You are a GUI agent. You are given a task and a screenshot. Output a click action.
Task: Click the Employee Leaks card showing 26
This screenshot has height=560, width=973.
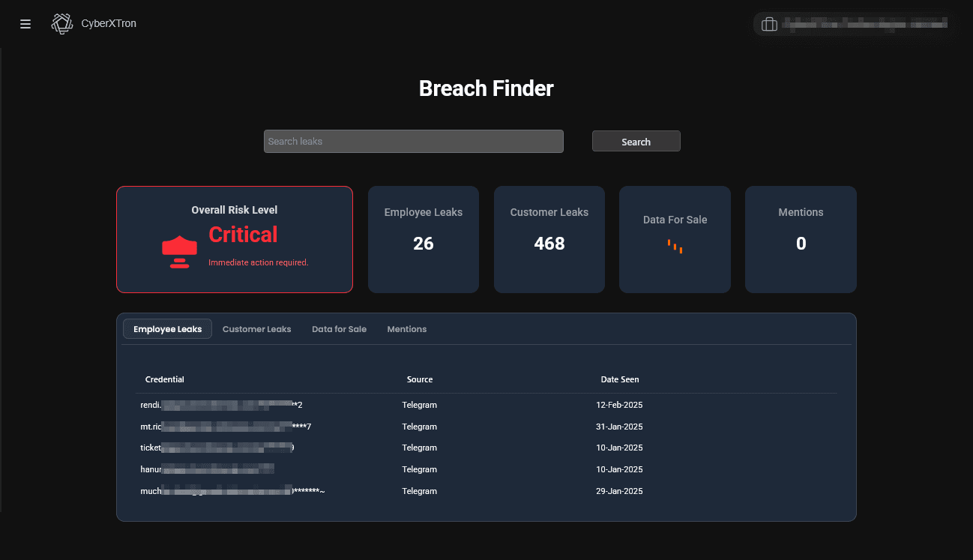tap(423, 239)
